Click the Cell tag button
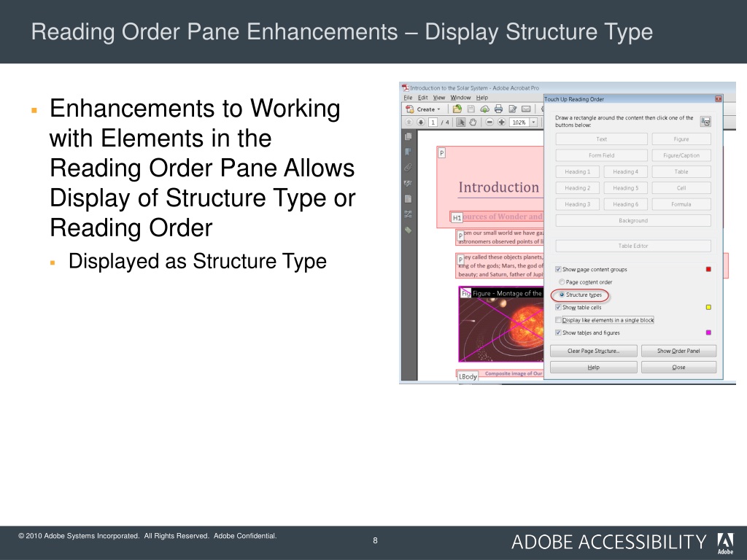This screenshot has height=560, width=747. (x=681, y=188)
